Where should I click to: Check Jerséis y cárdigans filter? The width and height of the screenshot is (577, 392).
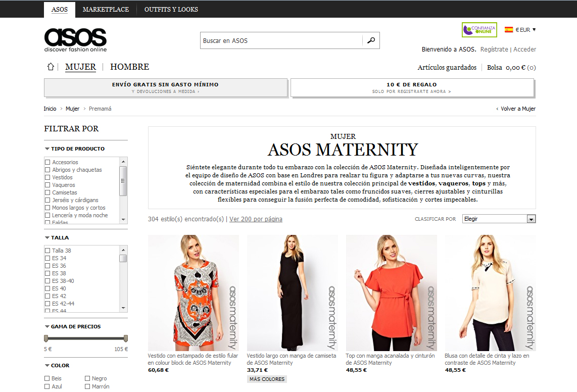click(x=47, y=200)
